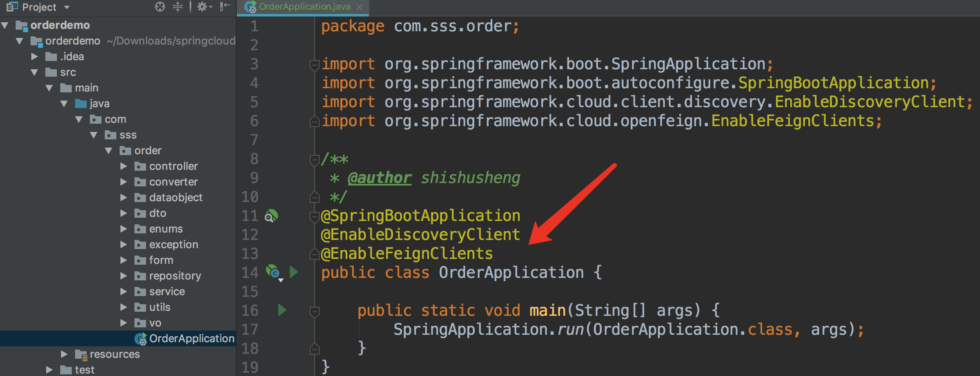Run main method from the line 16 gutter arrow
Screen dimensions: 980x376
[x=282, y=310]
